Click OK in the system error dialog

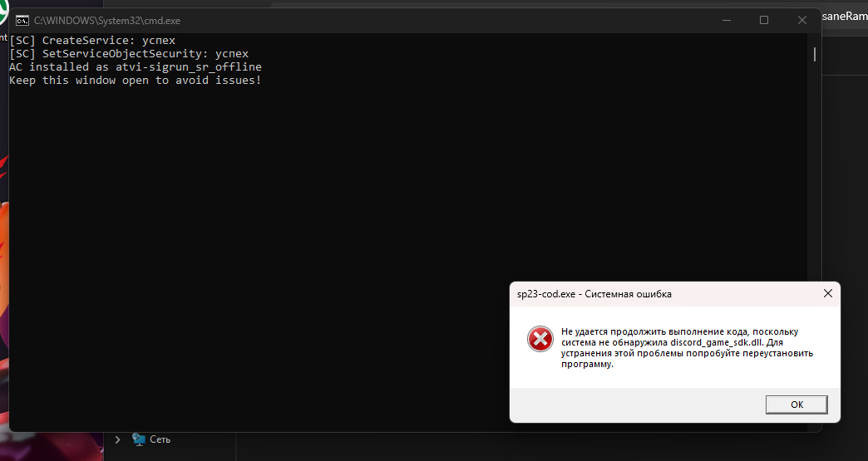pyautogui.click(x=796, y=405)
